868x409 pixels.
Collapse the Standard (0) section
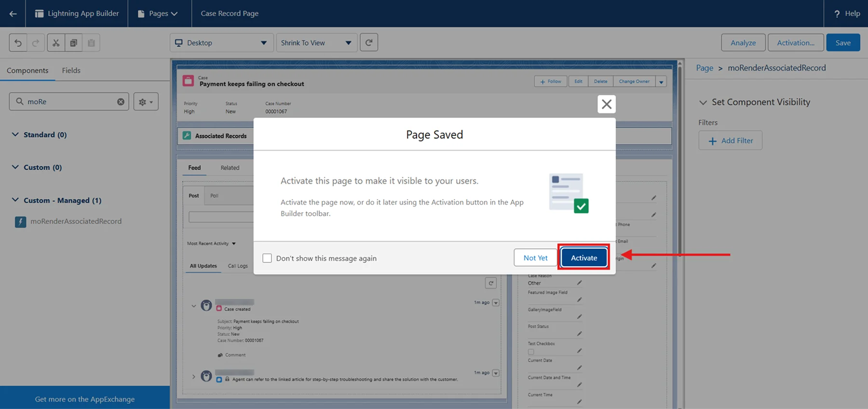(15, 135)
